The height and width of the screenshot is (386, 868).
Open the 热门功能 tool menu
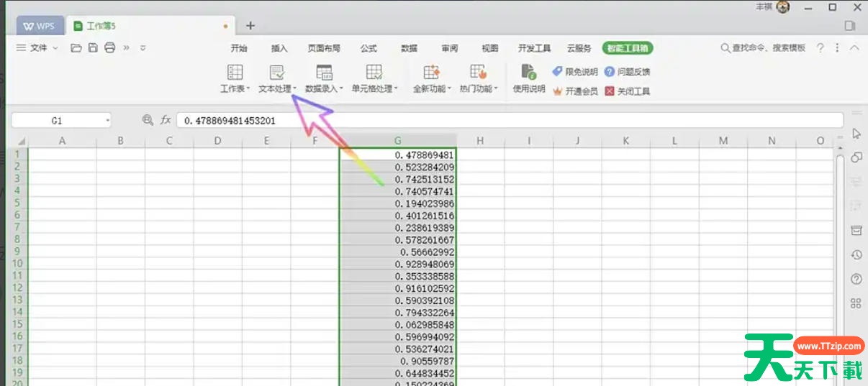479,80
